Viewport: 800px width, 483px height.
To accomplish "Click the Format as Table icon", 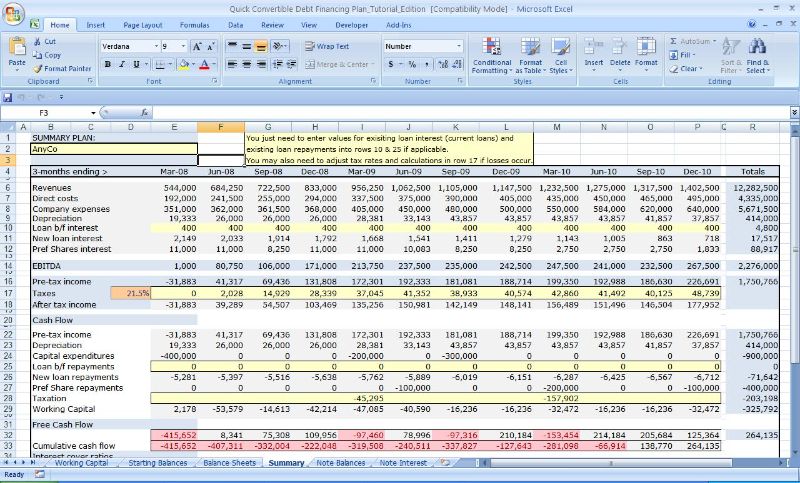I will click(529, 48).
